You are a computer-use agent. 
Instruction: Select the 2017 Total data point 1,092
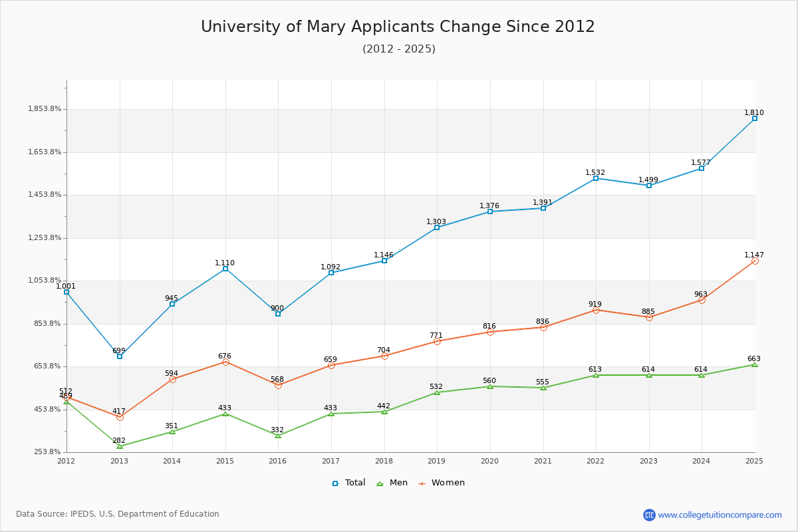pyautogui.click(x=331, y=273)
